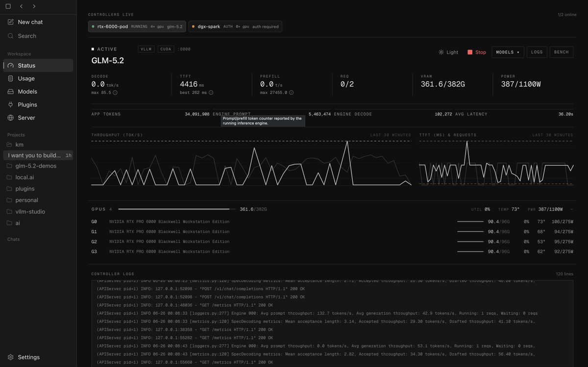Click the THROUGHPUT (TOK/S) chart

[251, 163]
